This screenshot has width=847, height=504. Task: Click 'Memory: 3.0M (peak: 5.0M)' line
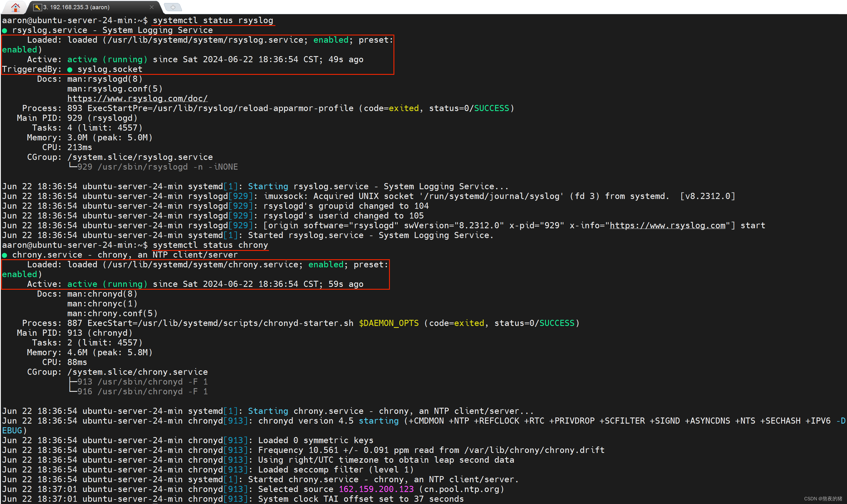click(90, 138)
